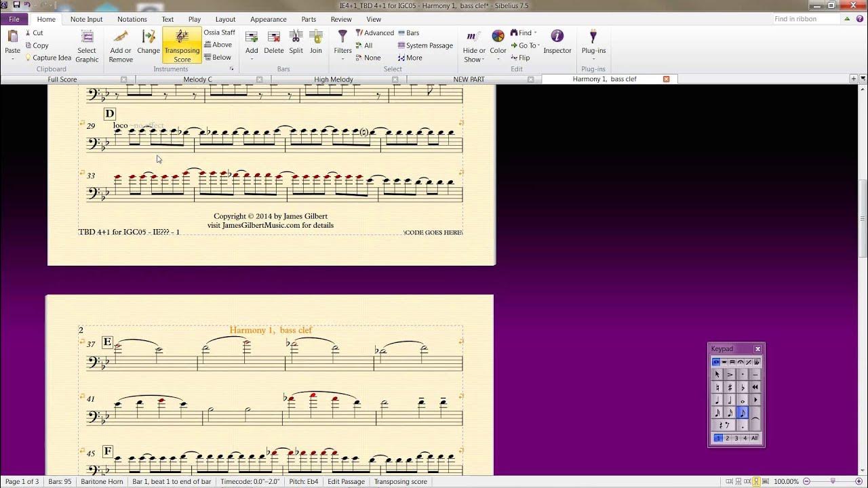Toggle the tie button on Keypad
868x488 pixels.
click(755, 418)
